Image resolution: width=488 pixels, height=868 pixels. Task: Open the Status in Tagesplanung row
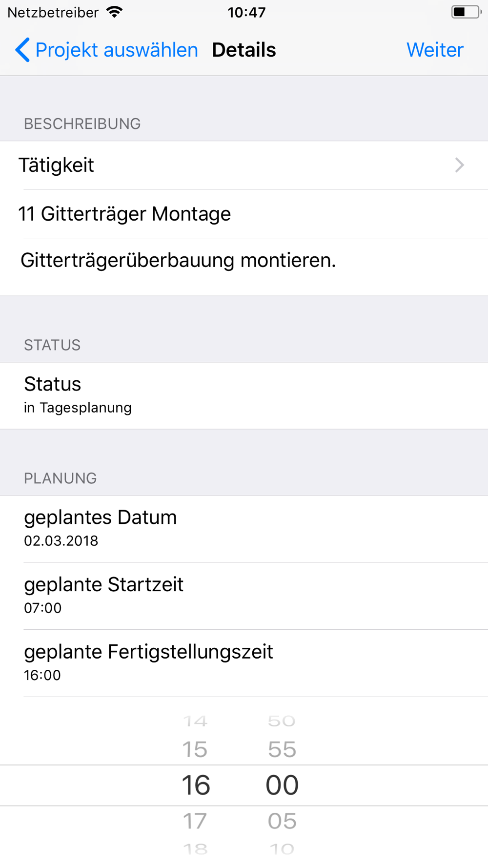tap(244, 395)
